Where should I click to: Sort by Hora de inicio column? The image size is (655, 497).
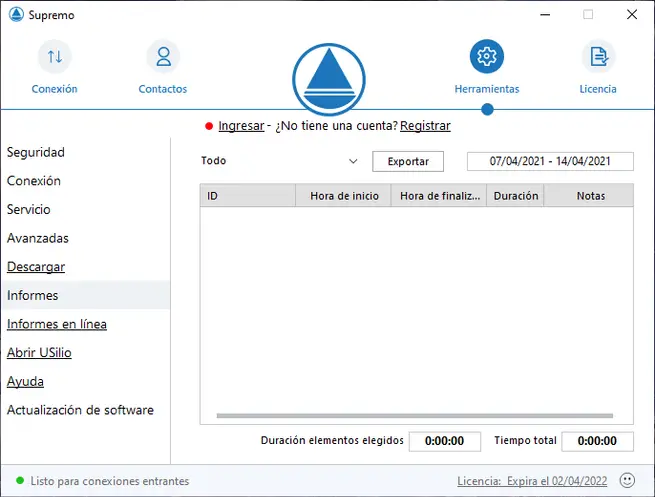(344, 196)
